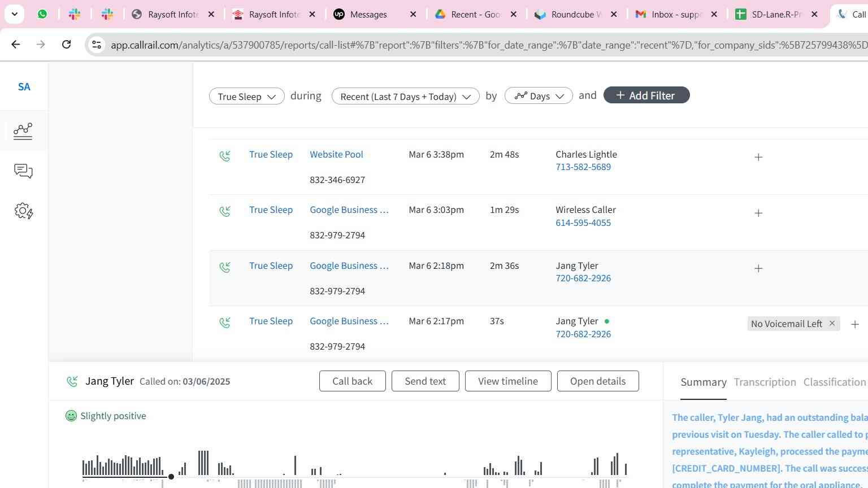Add another tag next to No Voicemail Left
The width and height of the screenshot is (868, 488).
855,324
